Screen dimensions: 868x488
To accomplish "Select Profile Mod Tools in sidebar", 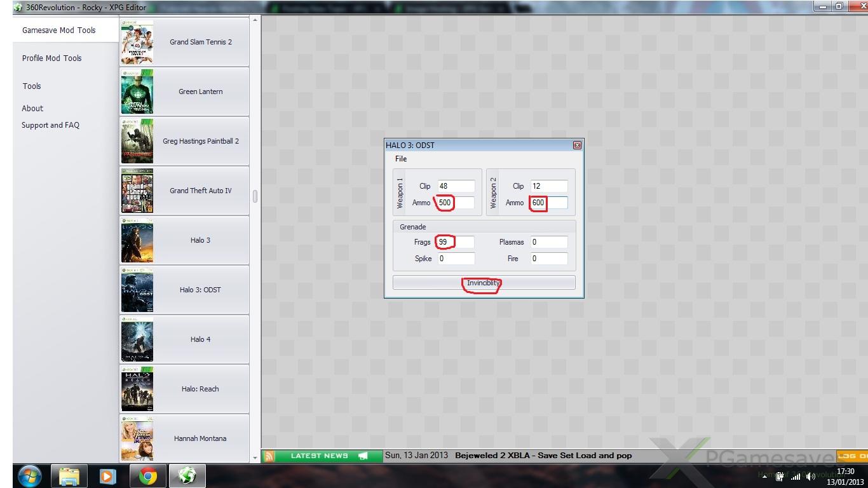I will 52,58.
